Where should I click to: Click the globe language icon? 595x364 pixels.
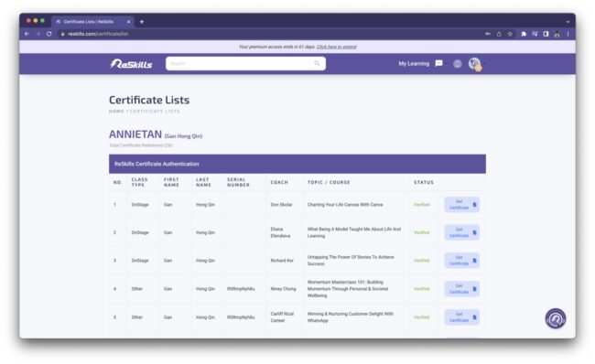tap(458, 64)
